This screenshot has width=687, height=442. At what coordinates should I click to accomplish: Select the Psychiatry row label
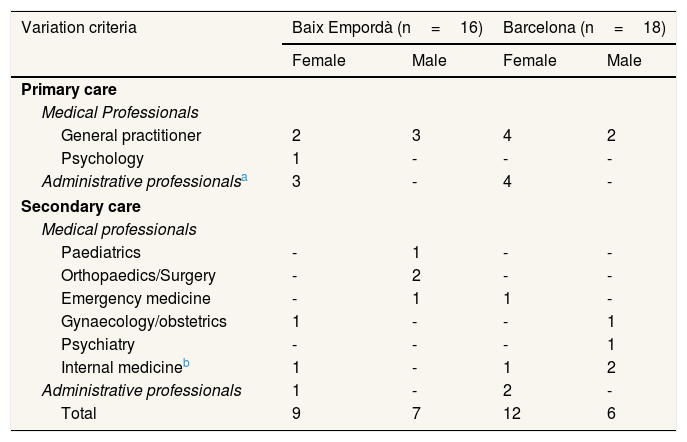tap(98, 344)
